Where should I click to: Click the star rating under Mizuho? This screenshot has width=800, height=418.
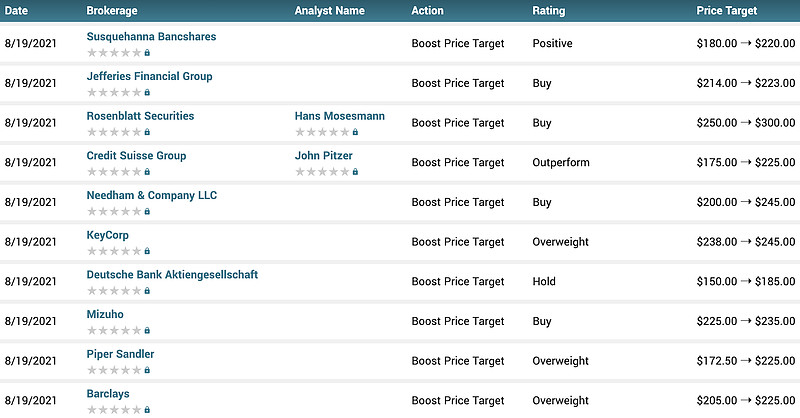click(114, 330)
